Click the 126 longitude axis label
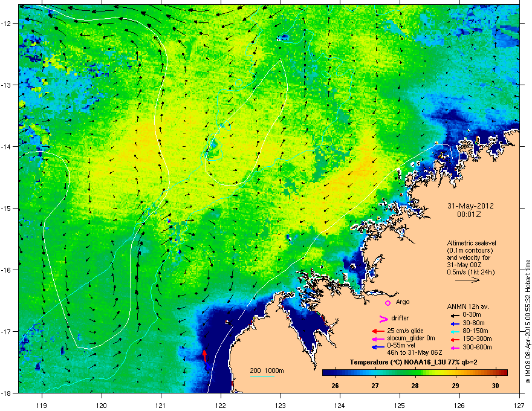The height and width of the screenshot is (411, 532). (x=459, y=405)
